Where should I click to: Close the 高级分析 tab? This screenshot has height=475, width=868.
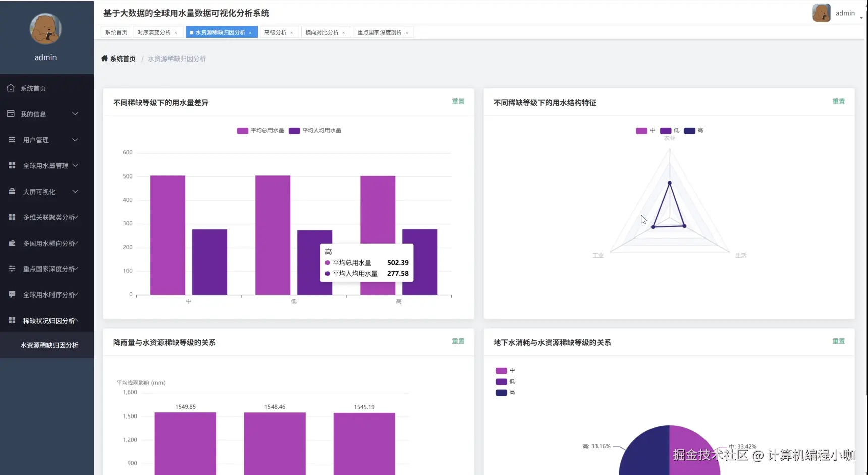(x=292, y=33)
